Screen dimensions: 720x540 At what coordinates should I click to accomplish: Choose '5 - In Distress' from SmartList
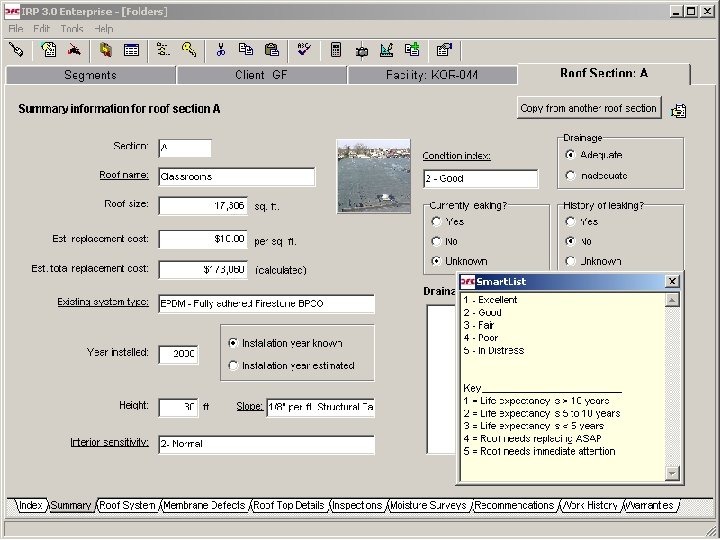pyautogui.click(x=493, y=351)
